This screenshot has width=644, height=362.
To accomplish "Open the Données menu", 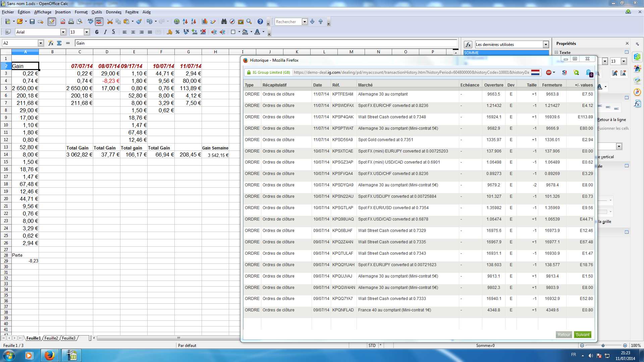I will click(x=113, y=12).
